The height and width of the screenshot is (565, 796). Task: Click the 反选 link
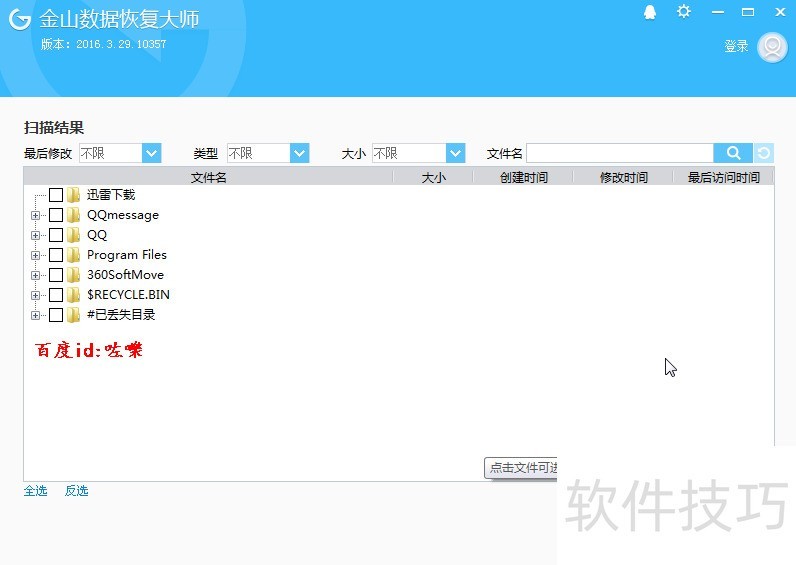[x=76, y=491]
